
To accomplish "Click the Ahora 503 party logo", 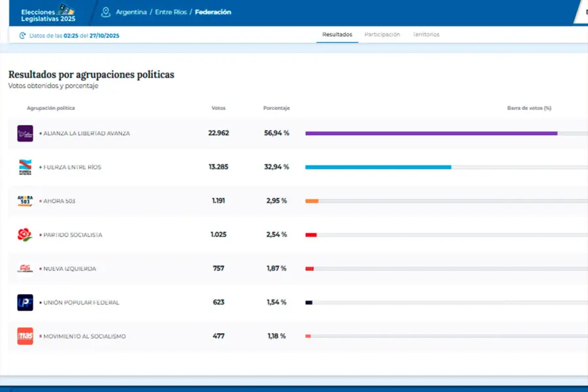I will [x=25, y=201].
